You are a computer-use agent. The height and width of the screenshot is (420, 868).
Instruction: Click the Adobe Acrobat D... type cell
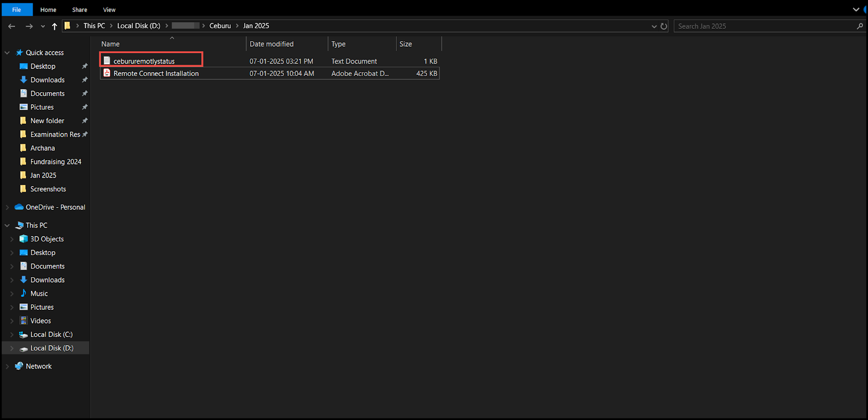360,73
